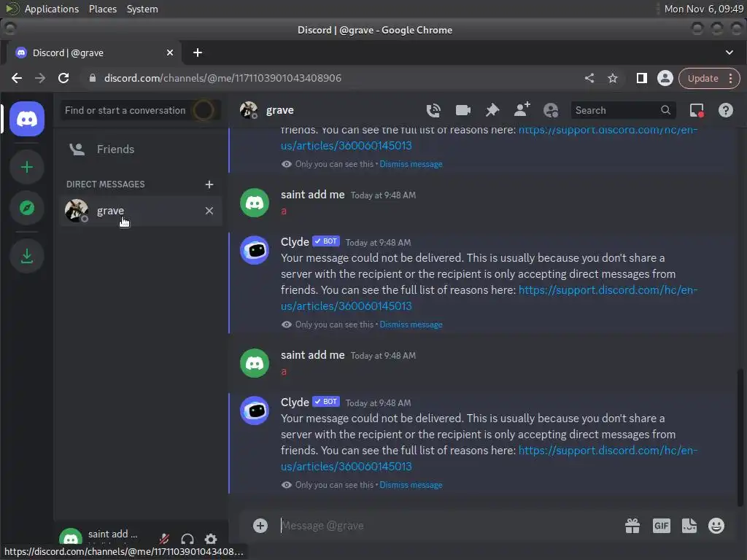Bookmark this page with star icon
747x560 pixels.
tap(613, 78)
